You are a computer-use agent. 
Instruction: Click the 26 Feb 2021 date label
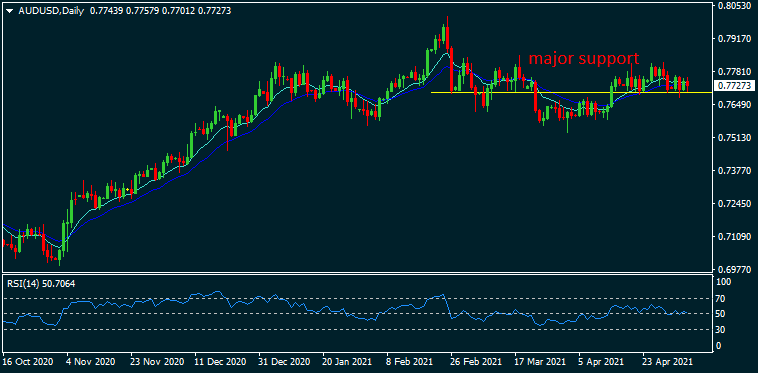point(475,361)
